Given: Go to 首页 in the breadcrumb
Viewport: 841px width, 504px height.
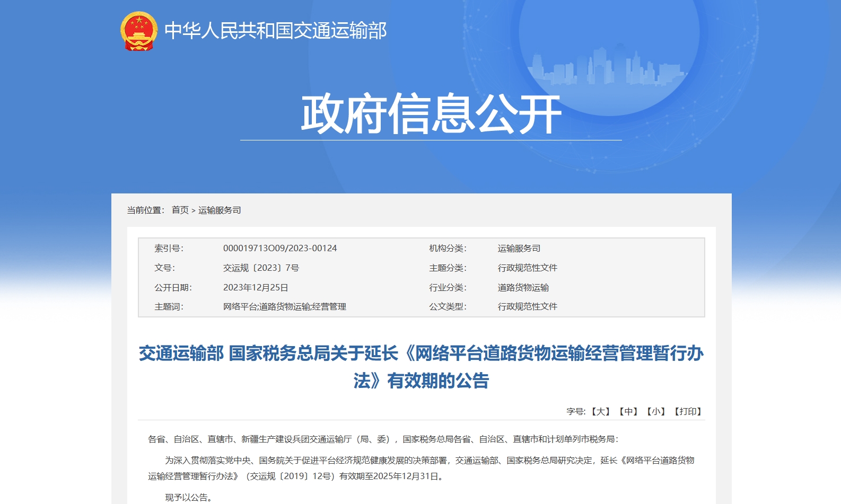Looking at the screenshot, I should 180,210.
